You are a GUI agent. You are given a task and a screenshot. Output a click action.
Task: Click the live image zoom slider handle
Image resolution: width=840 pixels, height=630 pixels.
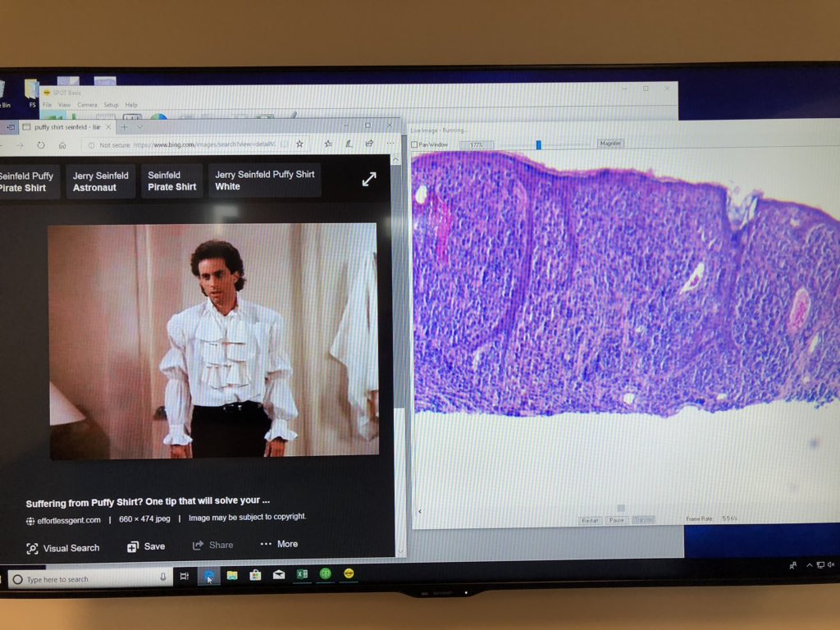click(538, 144)
